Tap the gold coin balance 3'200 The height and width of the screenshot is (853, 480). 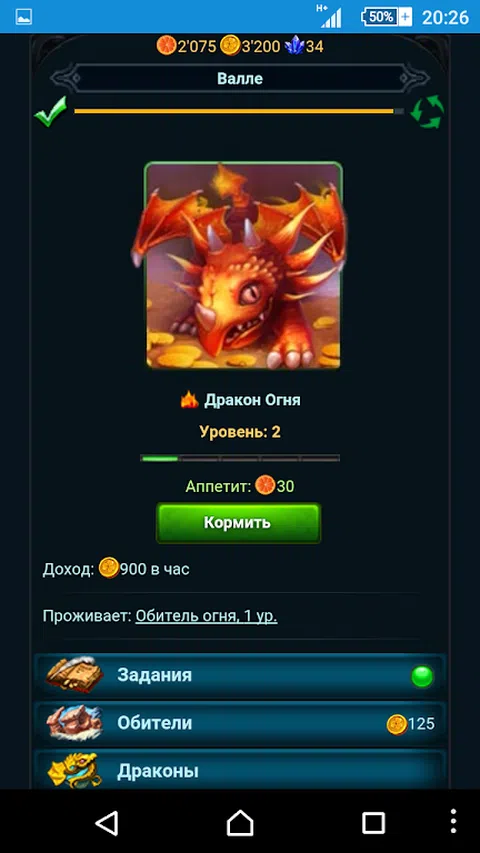pos(250,46)
